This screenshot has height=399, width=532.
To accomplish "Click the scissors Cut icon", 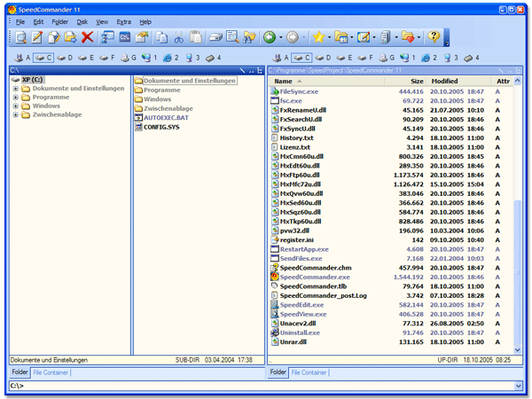I will pyautogui.click(x=179, y=37).
